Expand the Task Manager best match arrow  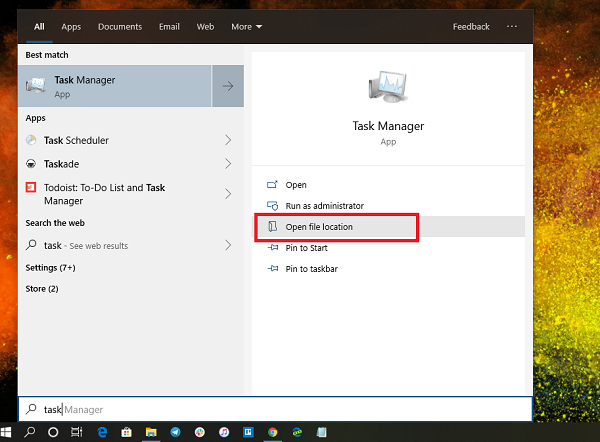click(x=227, y=87)
